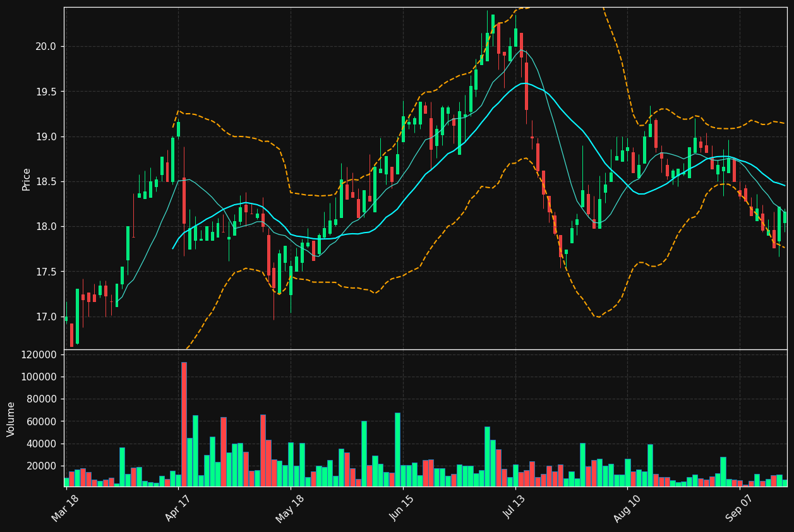Click the 19.5 price axis label
This screenshot has width=794, height=532.
[45, 92]
